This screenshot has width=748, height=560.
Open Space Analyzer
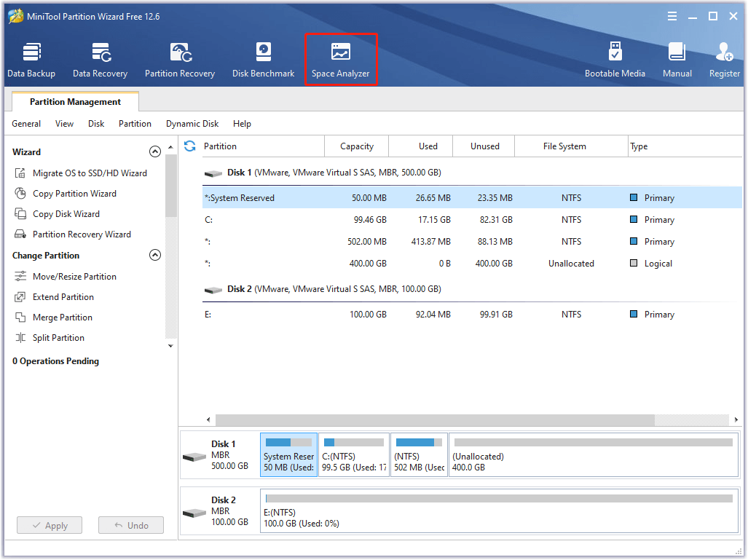click(x=341, y=60)
